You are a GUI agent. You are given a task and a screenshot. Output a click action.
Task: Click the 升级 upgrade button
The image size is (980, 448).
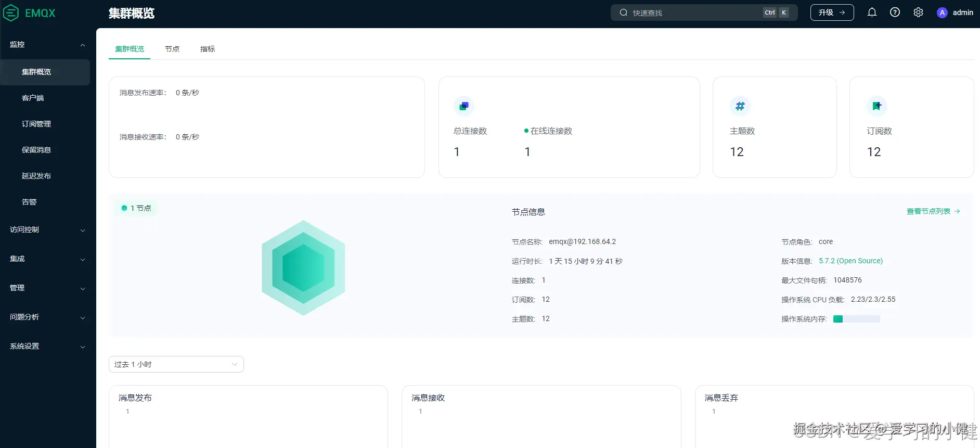point(832,12)
